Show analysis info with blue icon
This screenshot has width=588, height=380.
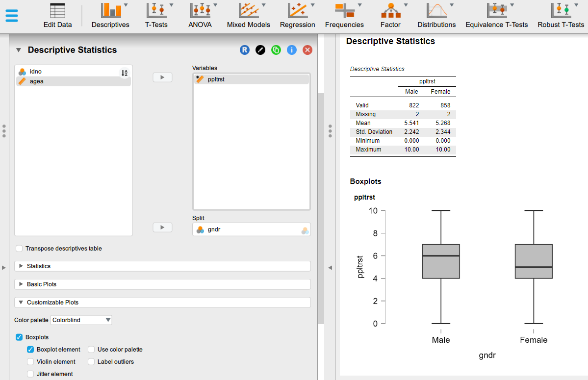coord(292,50)
